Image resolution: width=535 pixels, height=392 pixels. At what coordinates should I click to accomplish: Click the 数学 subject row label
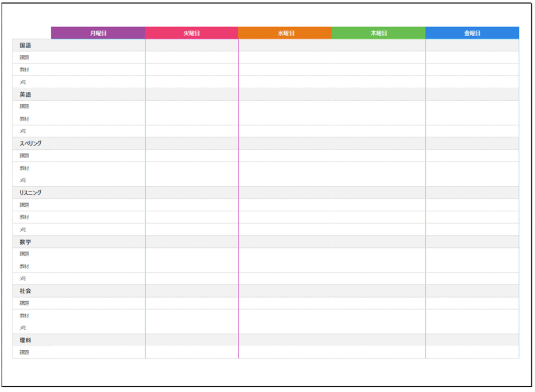[25, 242]
